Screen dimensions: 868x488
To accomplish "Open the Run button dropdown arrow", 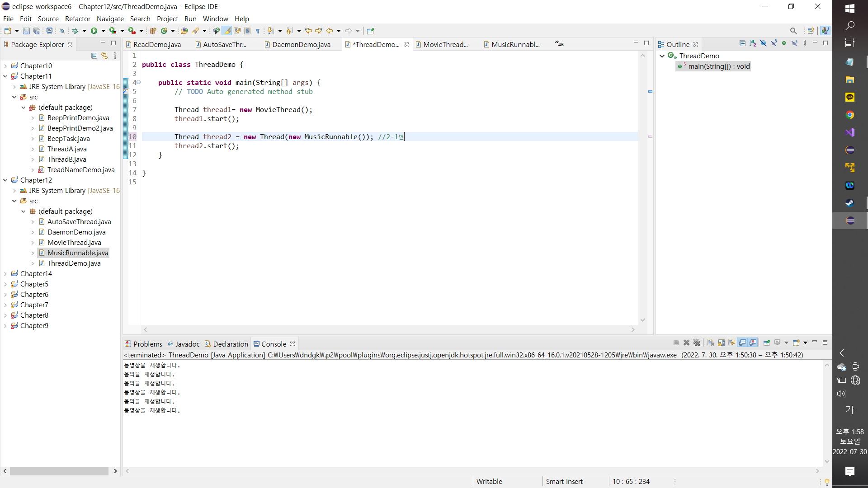I will click(103, 31).
